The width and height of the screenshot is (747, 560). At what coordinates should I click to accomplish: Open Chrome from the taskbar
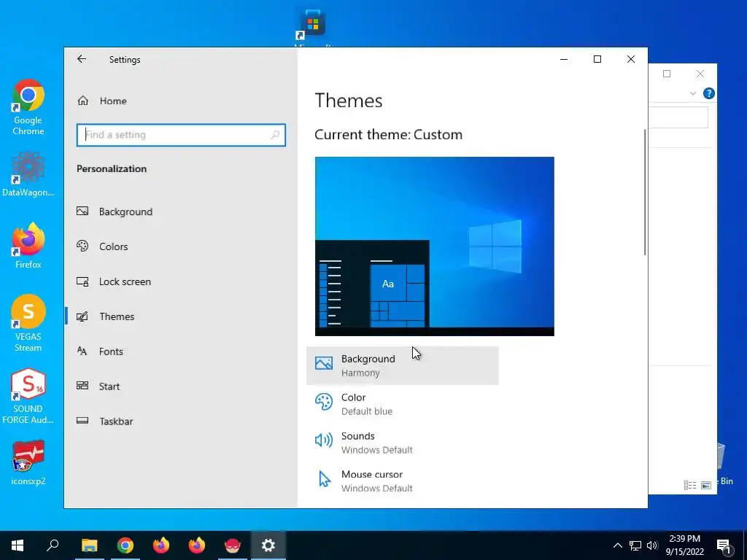[x=125, y=545]
